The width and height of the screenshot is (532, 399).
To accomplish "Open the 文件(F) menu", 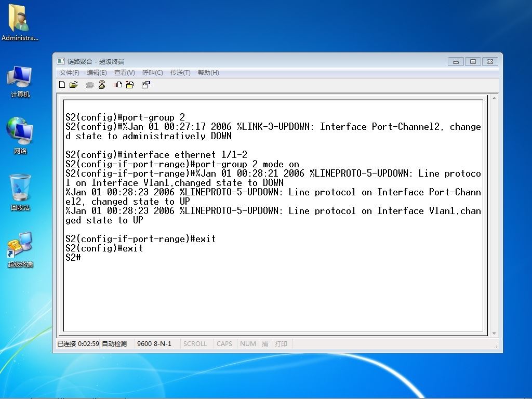I will [69, 73].
